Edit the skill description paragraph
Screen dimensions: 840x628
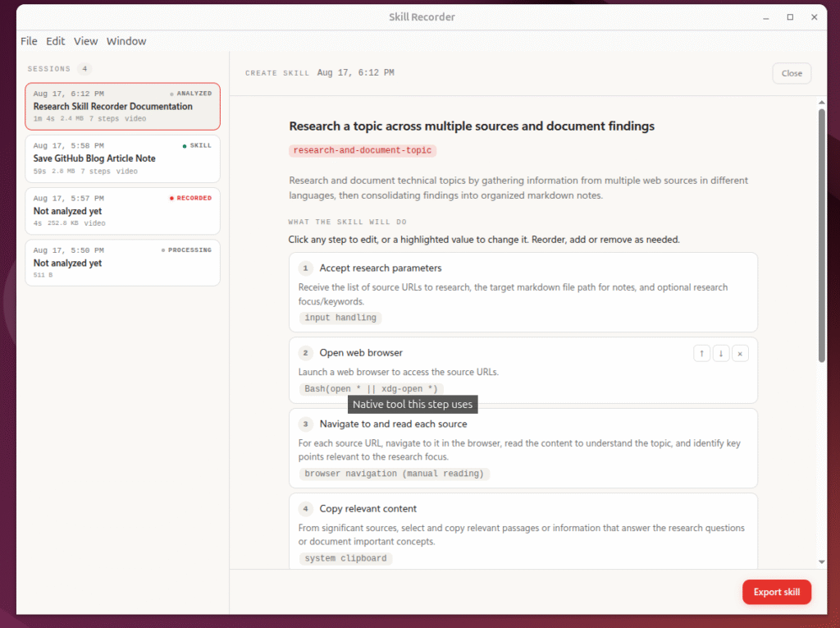518,188
